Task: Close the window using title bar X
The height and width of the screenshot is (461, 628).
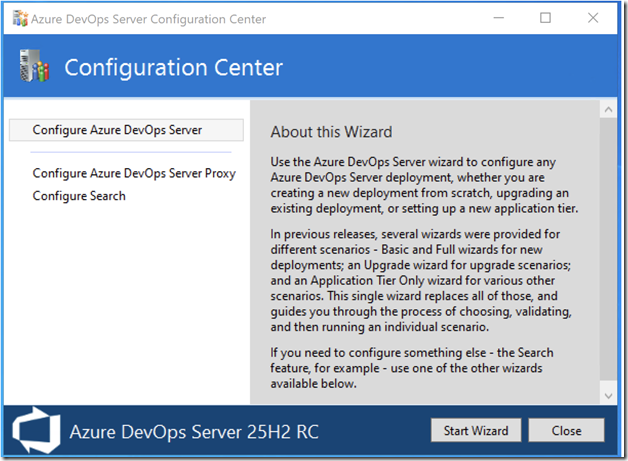Action: point(593,18)
